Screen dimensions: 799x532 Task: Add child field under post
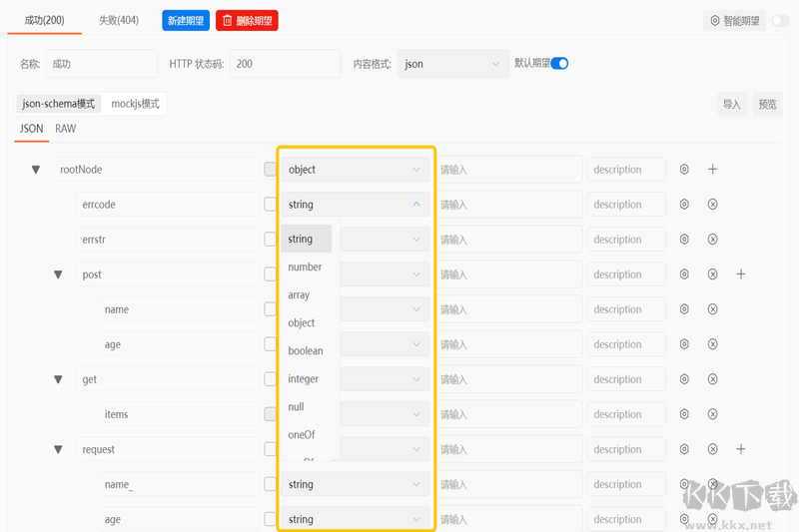point(741,273)
